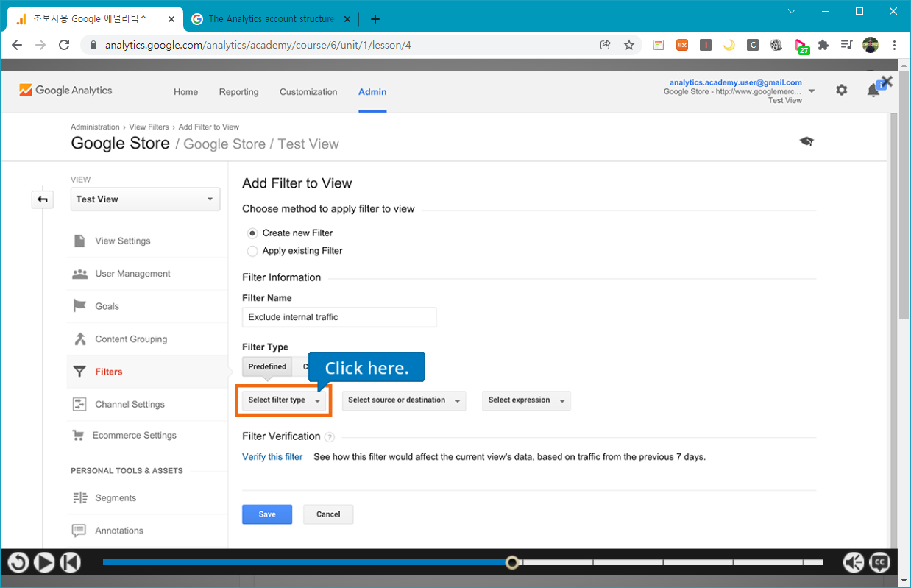911x588 pixels.
Task: Switch to The Analytics account structure tab
Action: point(272,19)
